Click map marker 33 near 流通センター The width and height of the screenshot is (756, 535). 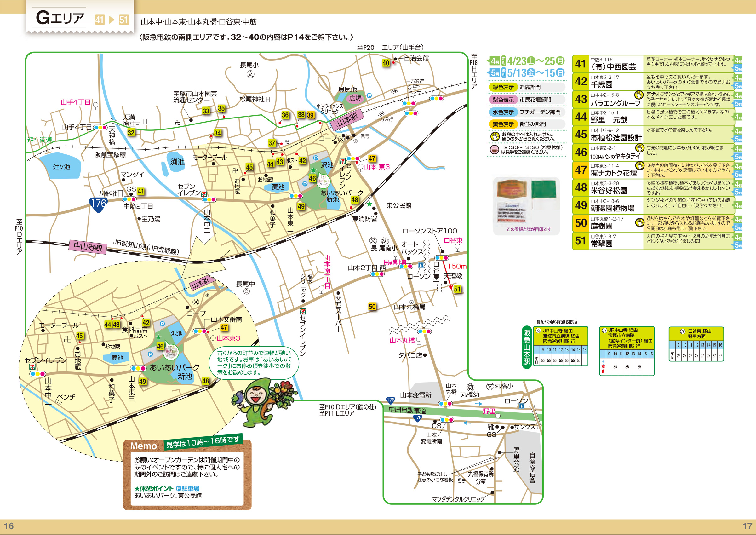click(x=206, y=111)
